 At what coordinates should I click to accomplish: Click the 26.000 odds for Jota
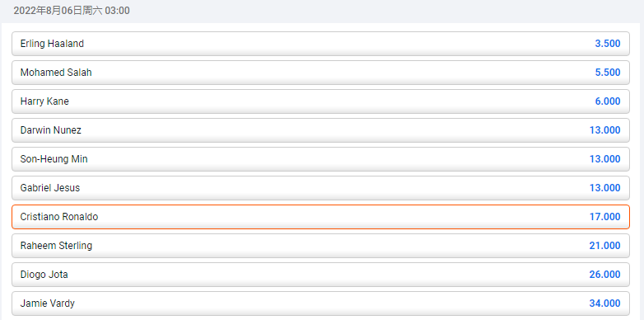point(605,275)
